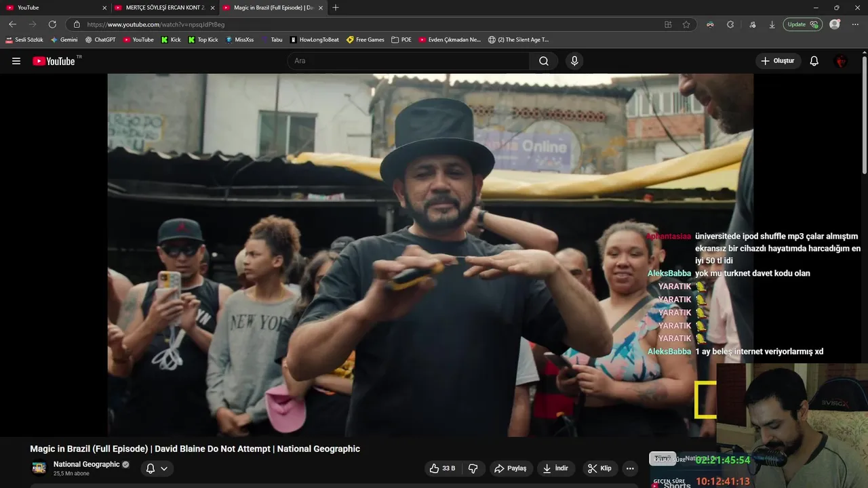Open Gemini bookmark
868x488 pixels.
pos(64,39)
